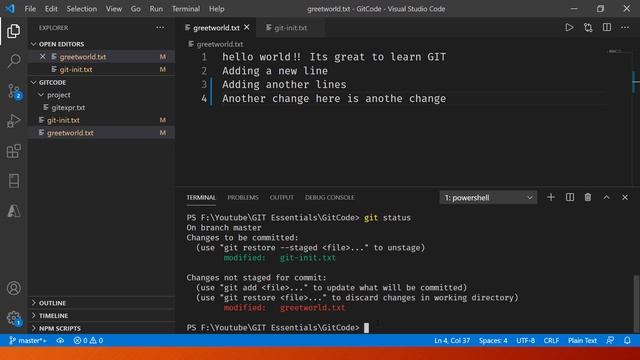Kill the terminal with trash icon
The width and height of the screenshot is (640, 360).
pos(588,198)
